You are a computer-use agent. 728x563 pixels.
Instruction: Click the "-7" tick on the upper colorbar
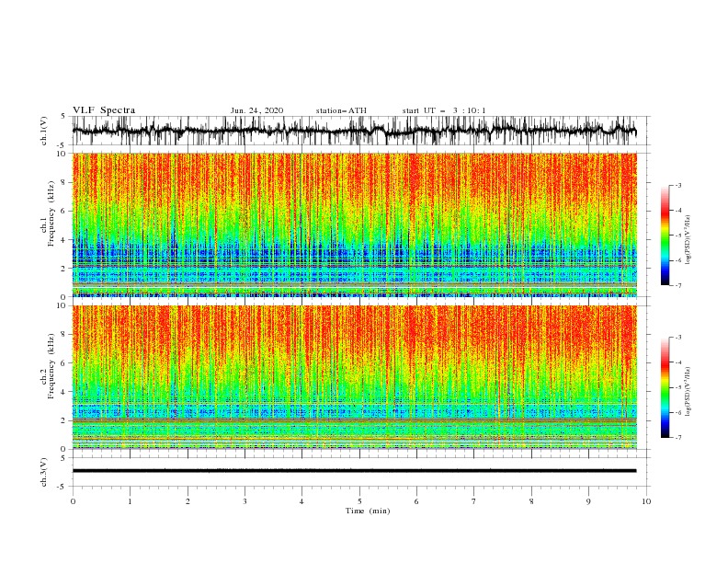pyautogui.click(x=677, y=285)
